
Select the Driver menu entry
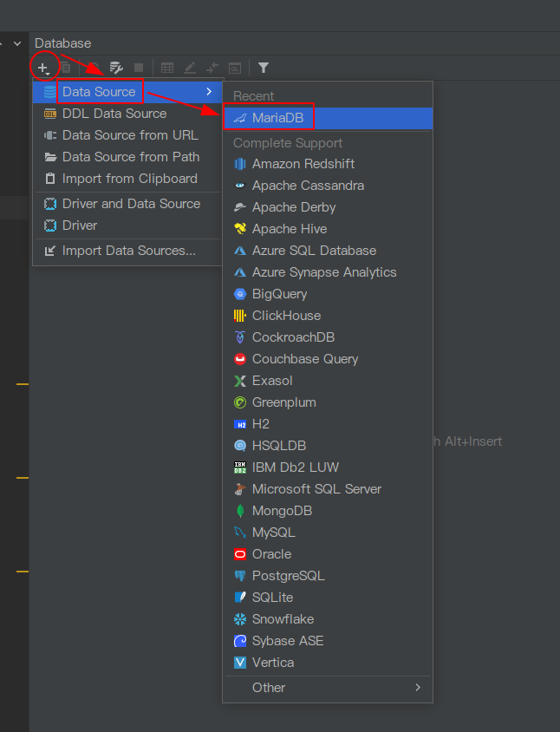[127, 225]
